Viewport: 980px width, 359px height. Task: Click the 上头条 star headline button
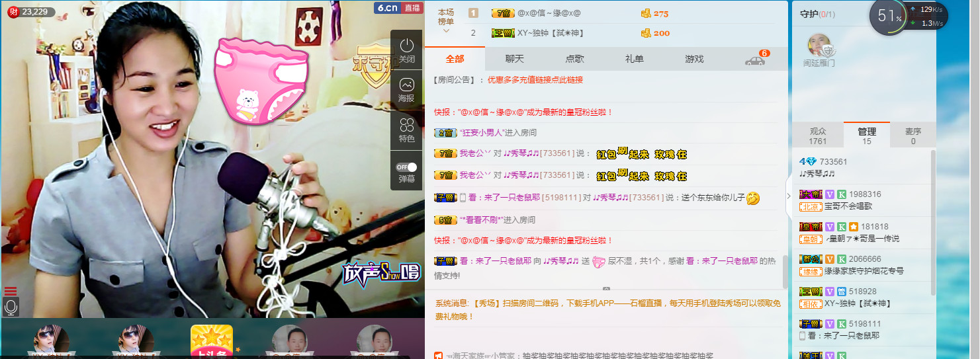[x=212, y=341]
